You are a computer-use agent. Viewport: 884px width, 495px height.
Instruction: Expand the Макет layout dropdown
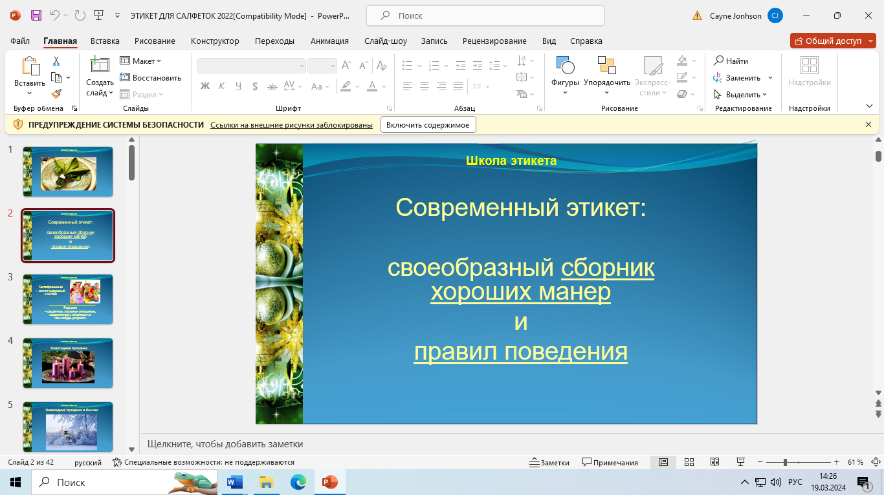click(143, 61)
